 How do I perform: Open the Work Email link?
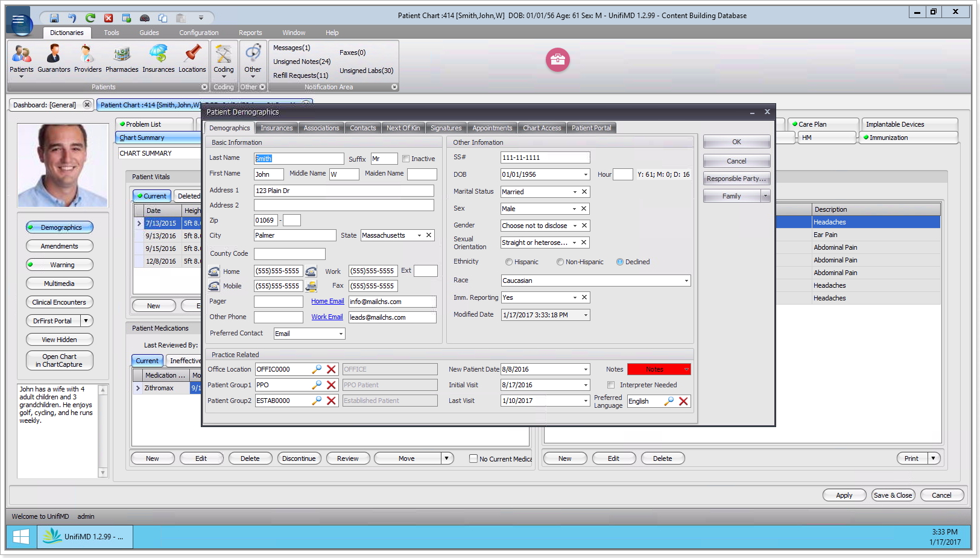(327, 317)
